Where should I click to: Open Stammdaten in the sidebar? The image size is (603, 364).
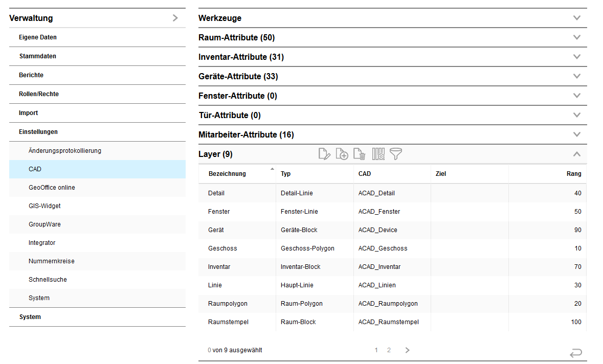[37, 56]
